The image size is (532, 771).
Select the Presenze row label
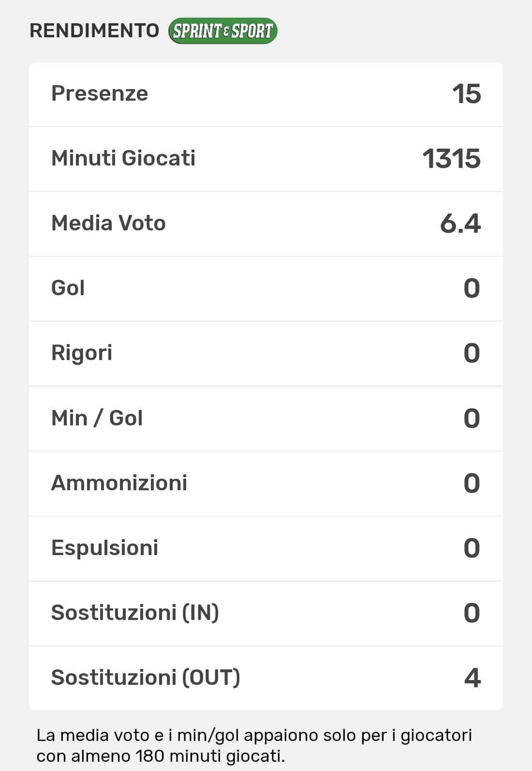click(x=100, y=93)
